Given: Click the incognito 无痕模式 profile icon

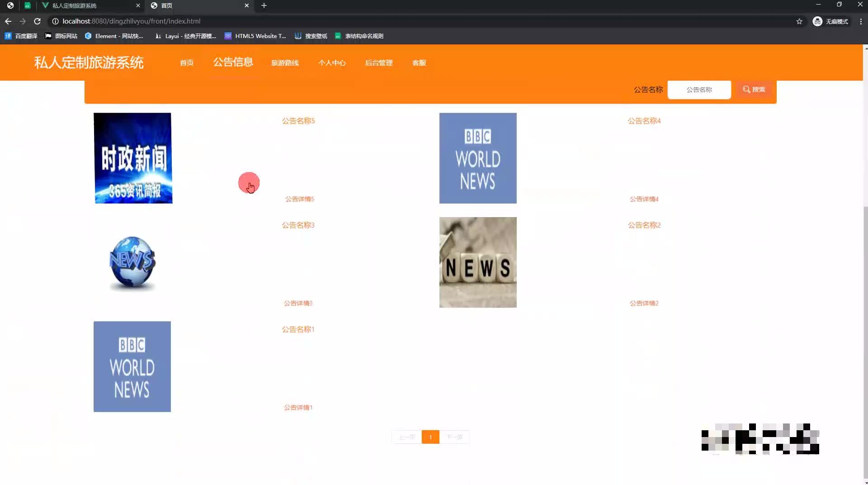Looking at the screenshot, I should click(817, 21).
